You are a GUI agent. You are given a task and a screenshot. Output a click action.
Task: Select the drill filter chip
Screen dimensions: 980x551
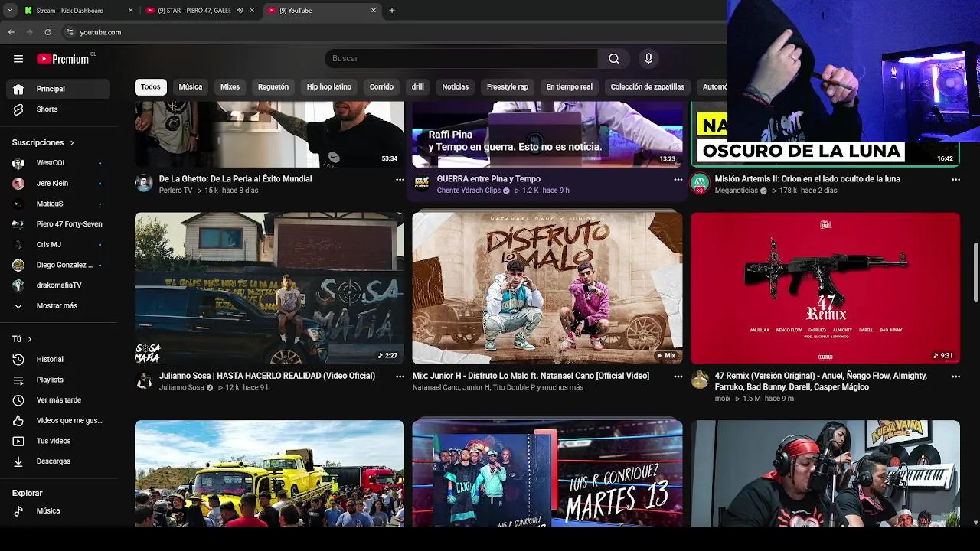pyautogui.click(x=418, y=87)
